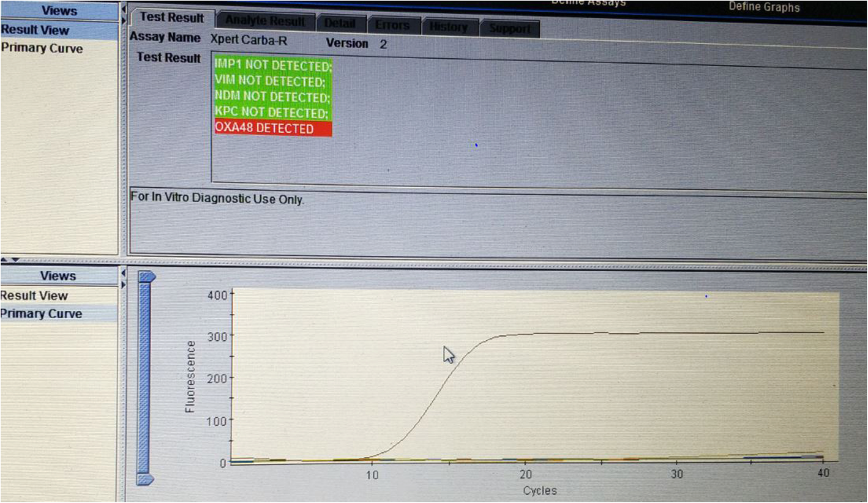Click the lower Views panel header
This screenshot has width=868, height=503.
(58, 276)
